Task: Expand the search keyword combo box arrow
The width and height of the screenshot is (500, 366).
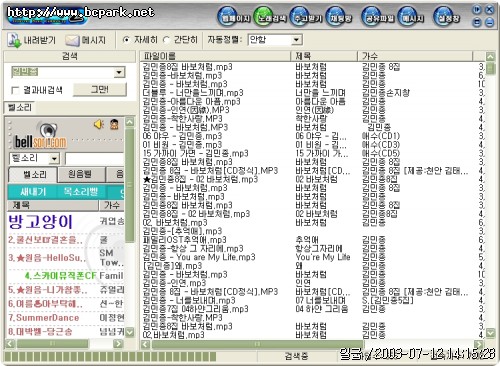Action: [119, 72]
